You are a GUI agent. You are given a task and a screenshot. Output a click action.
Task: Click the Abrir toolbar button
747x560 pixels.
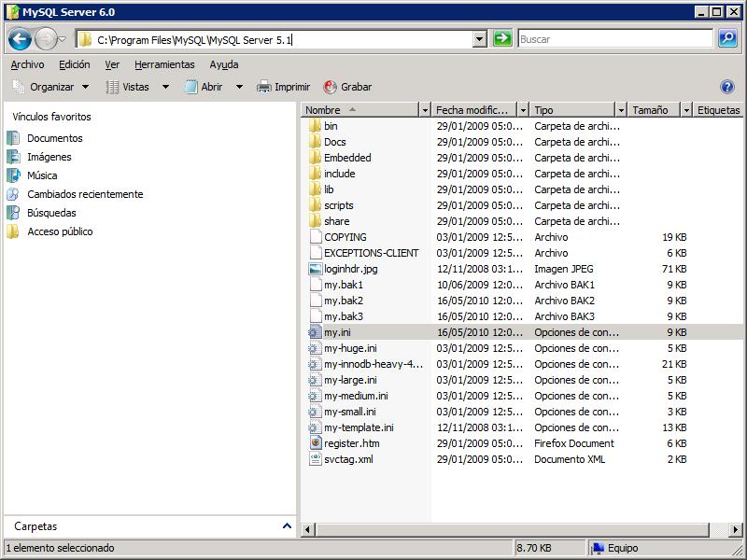point(204,87)
